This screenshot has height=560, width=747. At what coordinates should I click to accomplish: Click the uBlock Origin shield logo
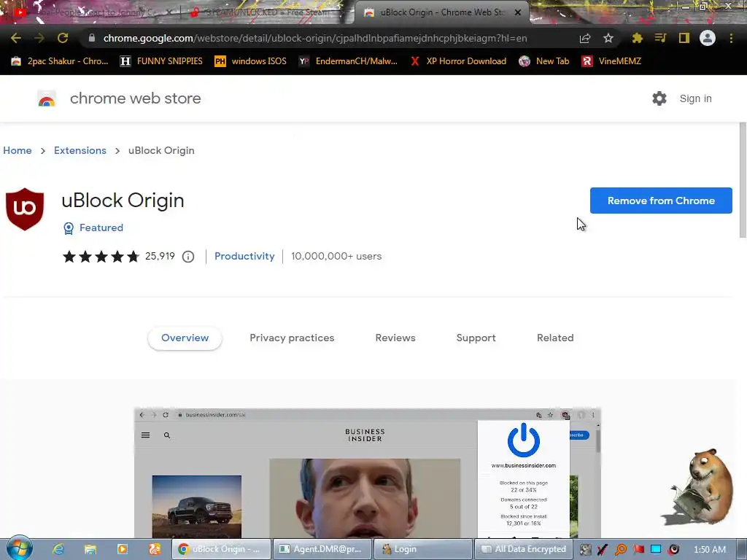[25, 209]
